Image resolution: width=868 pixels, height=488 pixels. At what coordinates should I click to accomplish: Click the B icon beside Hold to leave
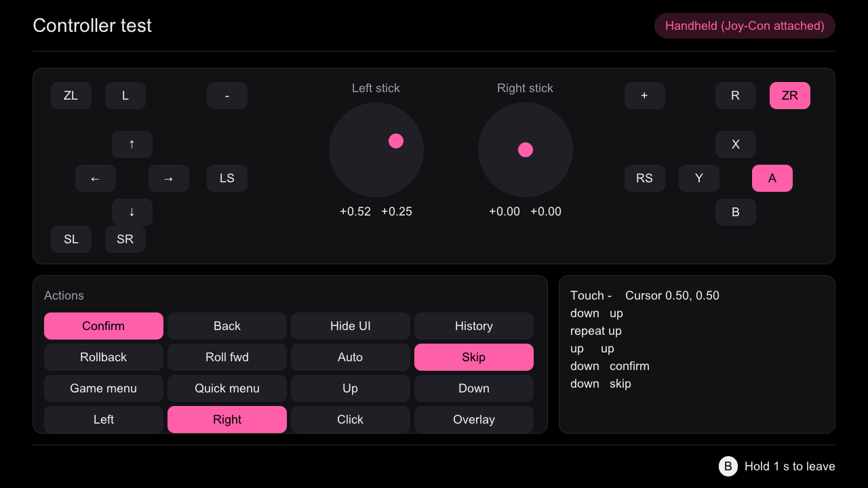coord(728,466)
